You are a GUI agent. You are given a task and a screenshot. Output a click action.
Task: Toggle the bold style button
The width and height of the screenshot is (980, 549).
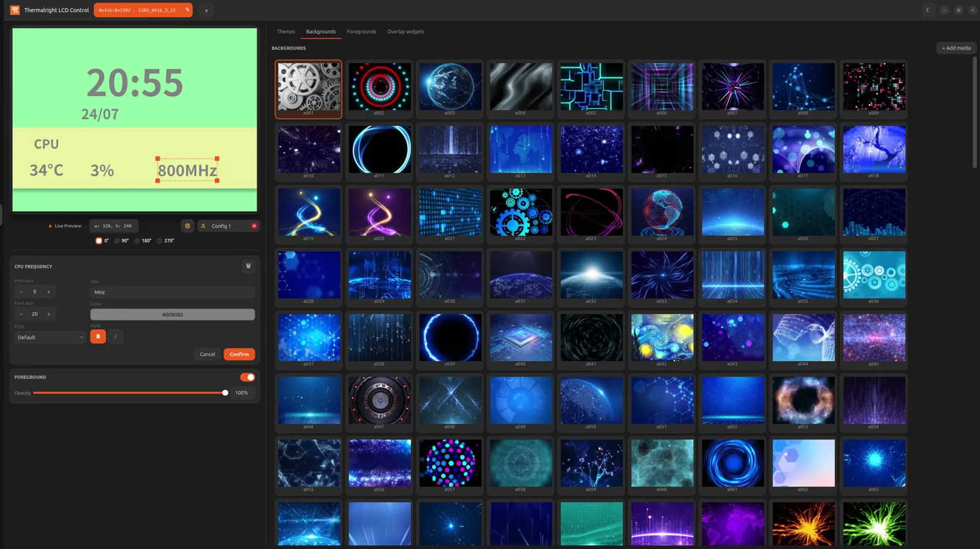tap(98, 337)
